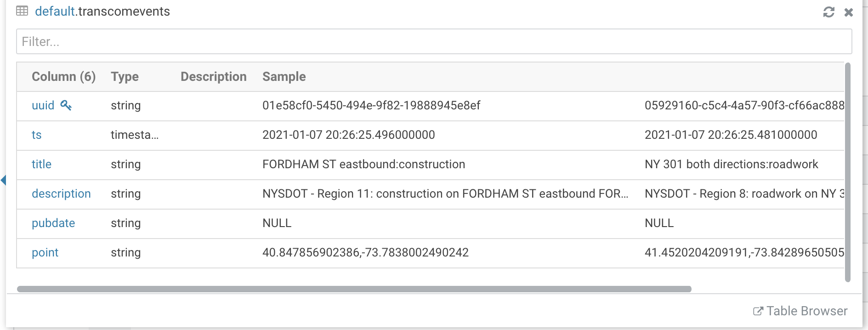This screenshot has width=868, height=330.
Task: Click the point column link
Action: click(x=45, y=252)
